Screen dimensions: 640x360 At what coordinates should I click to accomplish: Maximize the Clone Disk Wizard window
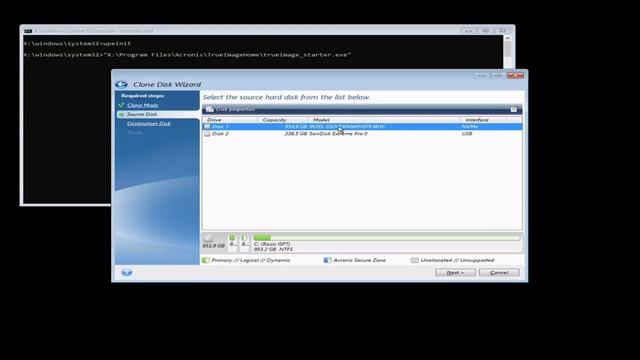(498, 76)
